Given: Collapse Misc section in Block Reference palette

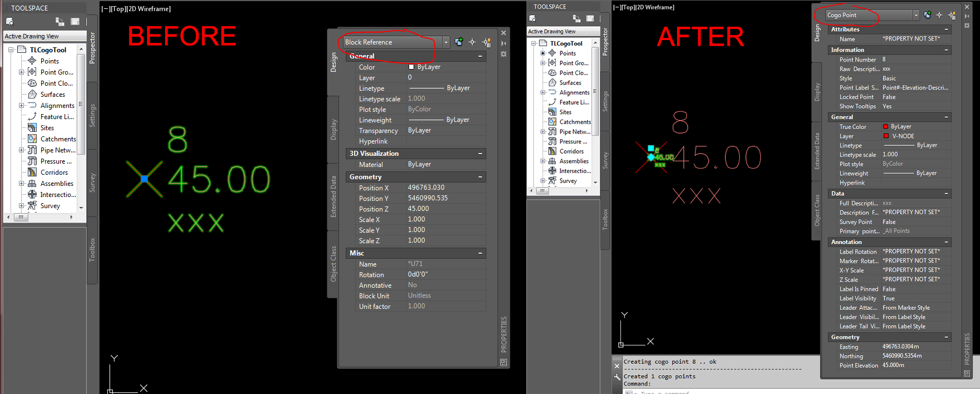Looking at the screenshot, I should tap(480, 253).
